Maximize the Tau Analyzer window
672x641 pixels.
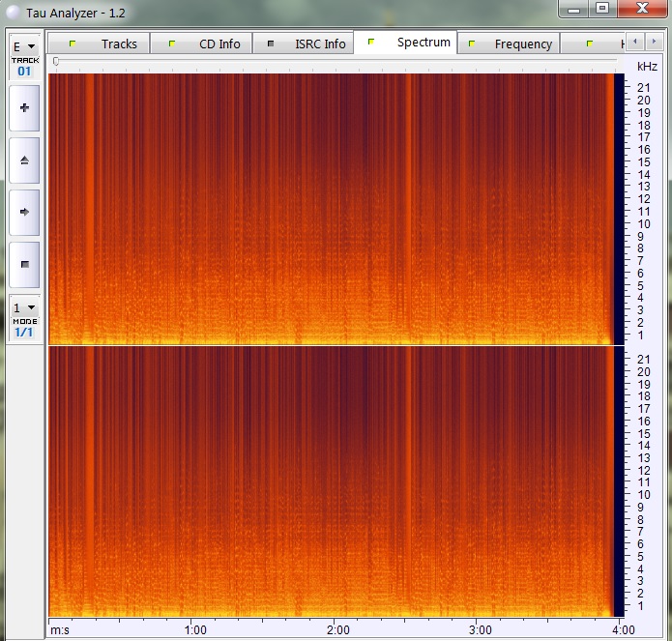[x=602, y=9]
